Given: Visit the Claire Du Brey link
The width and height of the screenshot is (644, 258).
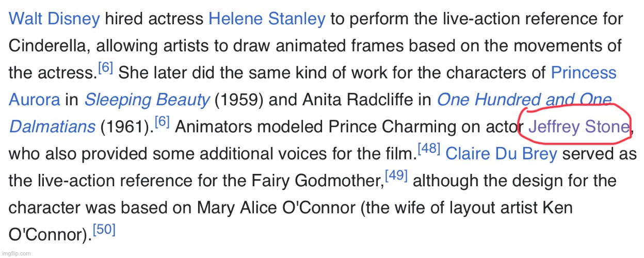Looking at the screenshot, I should tap(501, 153).
